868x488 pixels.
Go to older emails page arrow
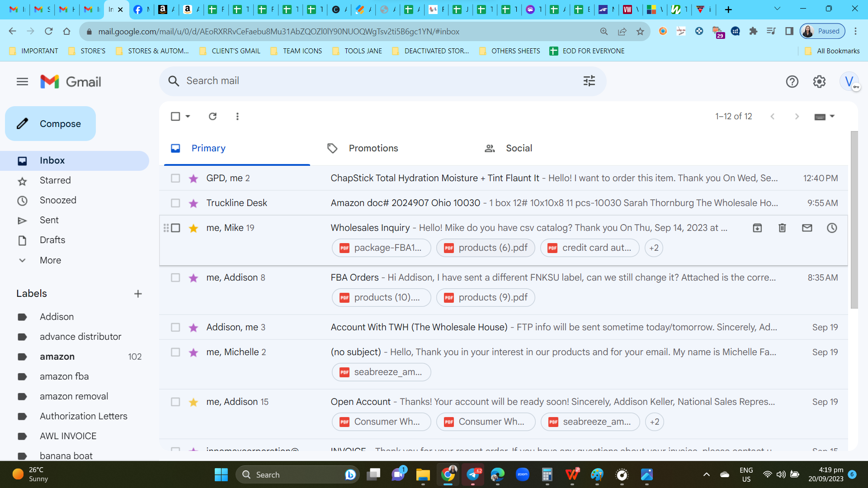click(797, 116)
